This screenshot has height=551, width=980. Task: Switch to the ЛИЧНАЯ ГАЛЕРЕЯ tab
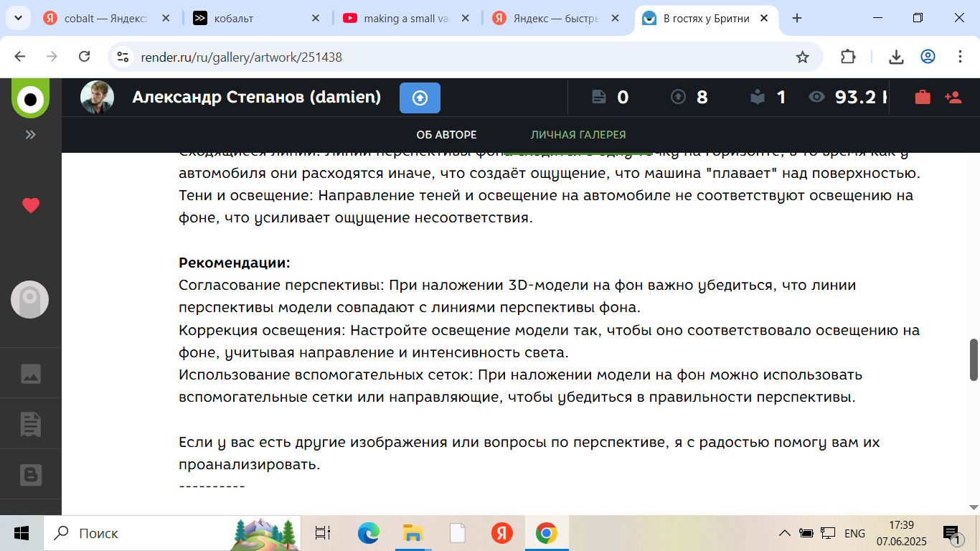578,135
